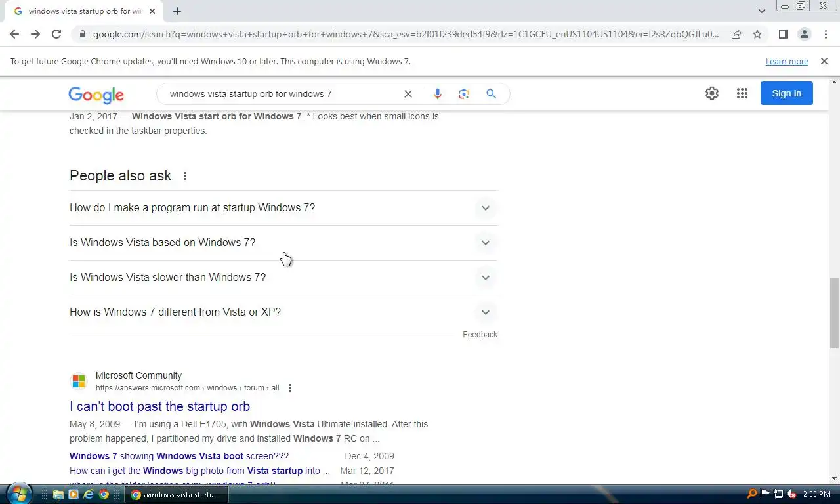Open more options for Microsoft Community result

[290, 388]
